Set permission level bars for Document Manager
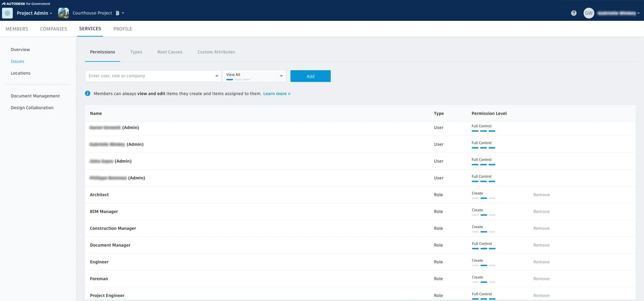Viewport: 644px width, 301px height. [x=483, y=248]
